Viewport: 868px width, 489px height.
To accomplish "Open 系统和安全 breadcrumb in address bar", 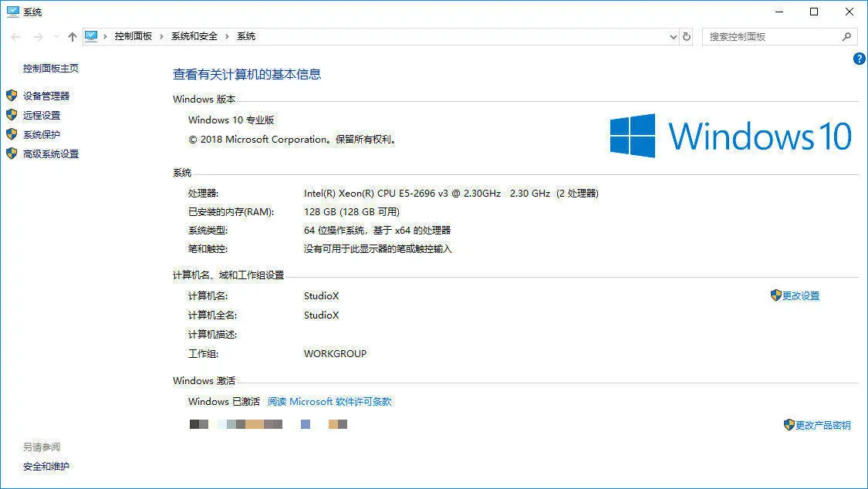I will tap(194, 36).
